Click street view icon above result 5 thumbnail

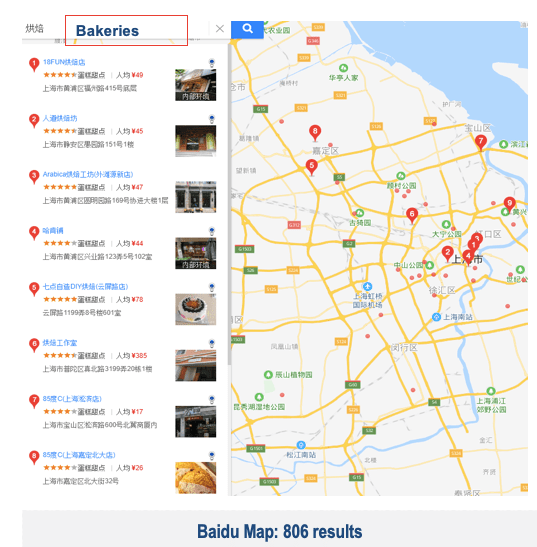click(211, 287)
